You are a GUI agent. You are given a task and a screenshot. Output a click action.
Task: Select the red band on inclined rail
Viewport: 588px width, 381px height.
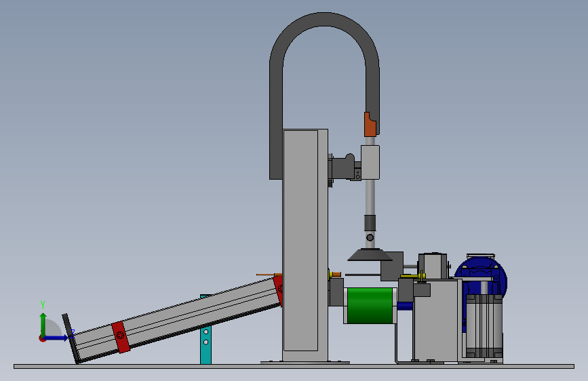click(x=121, y=336)
